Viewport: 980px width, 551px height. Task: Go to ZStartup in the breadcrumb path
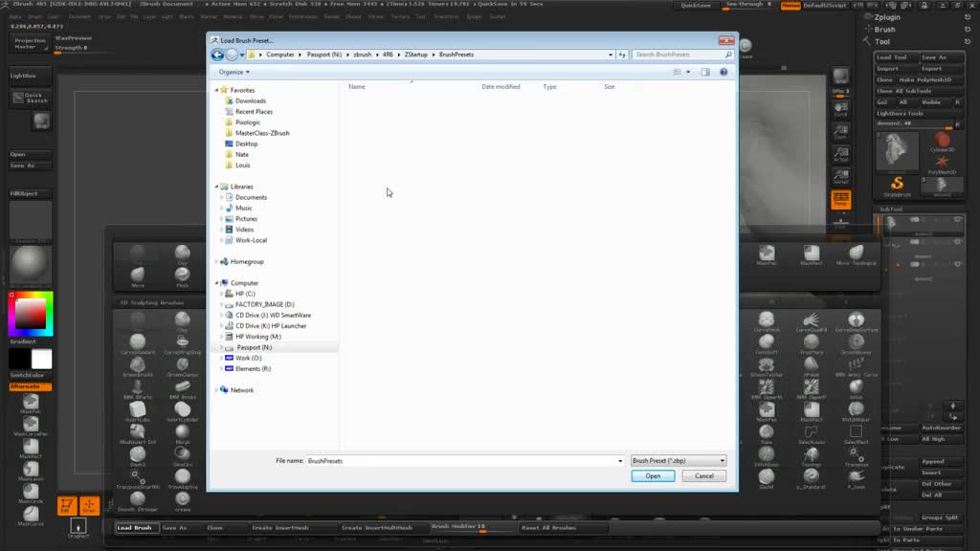[415, 55]
